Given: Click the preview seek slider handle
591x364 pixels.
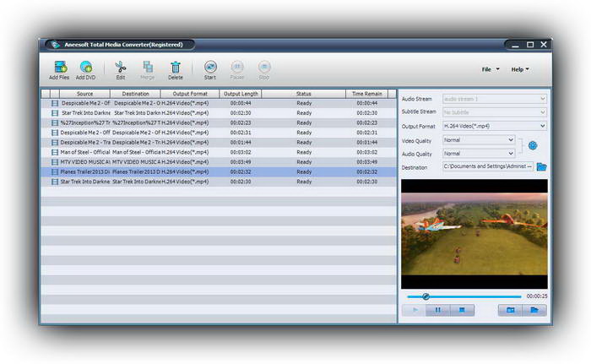Looking at the screenshot, I should click(426, 296).
